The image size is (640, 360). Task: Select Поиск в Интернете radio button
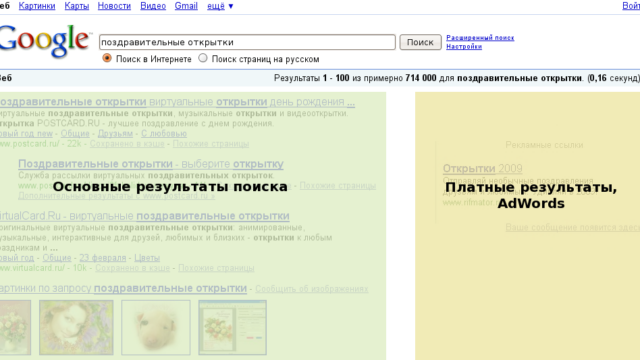pos(107,58)
